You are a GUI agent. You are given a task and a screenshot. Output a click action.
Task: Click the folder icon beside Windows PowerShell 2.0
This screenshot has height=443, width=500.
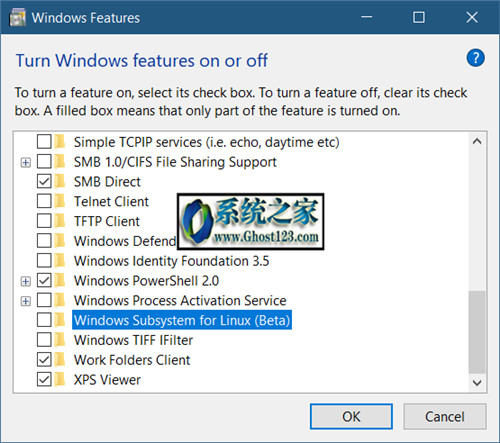60,280
